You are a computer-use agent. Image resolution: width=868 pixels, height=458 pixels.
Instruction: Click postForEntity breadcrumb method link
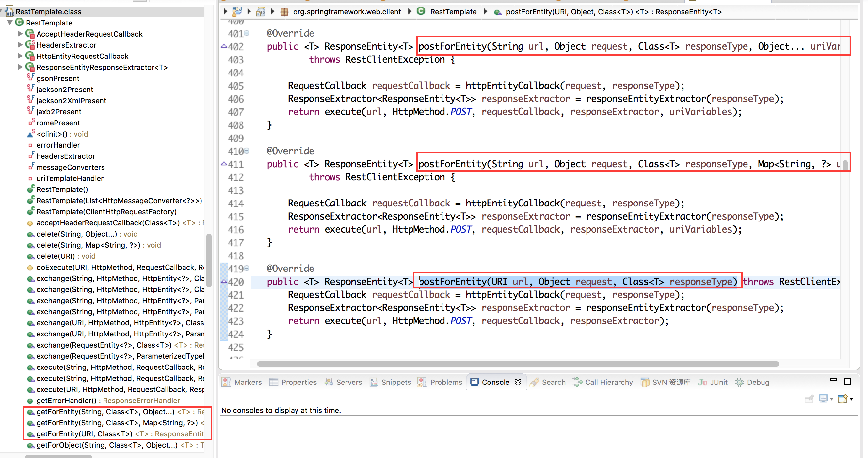(613, 12)
